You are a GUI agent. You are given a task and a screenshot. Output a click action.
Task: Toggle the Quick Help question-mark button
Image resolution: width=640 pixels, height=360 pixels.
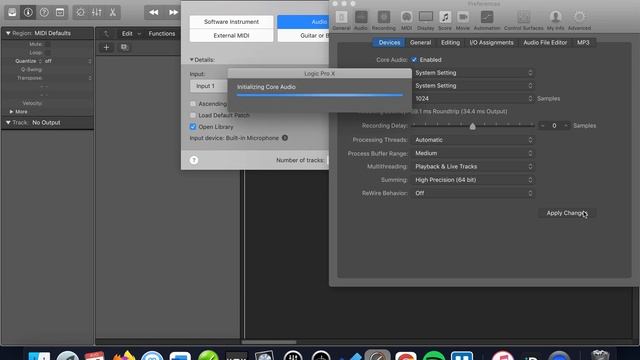click(44, 12)
